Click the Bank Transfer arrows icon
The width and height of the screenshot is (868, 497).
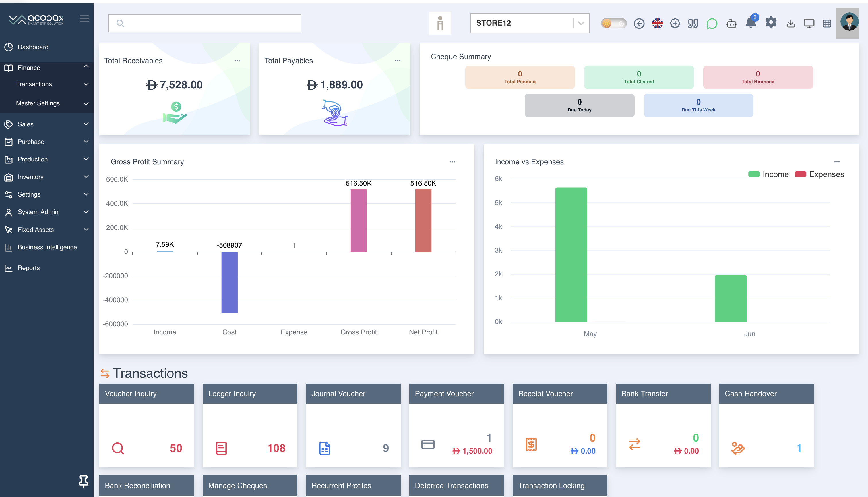[634, 444]
